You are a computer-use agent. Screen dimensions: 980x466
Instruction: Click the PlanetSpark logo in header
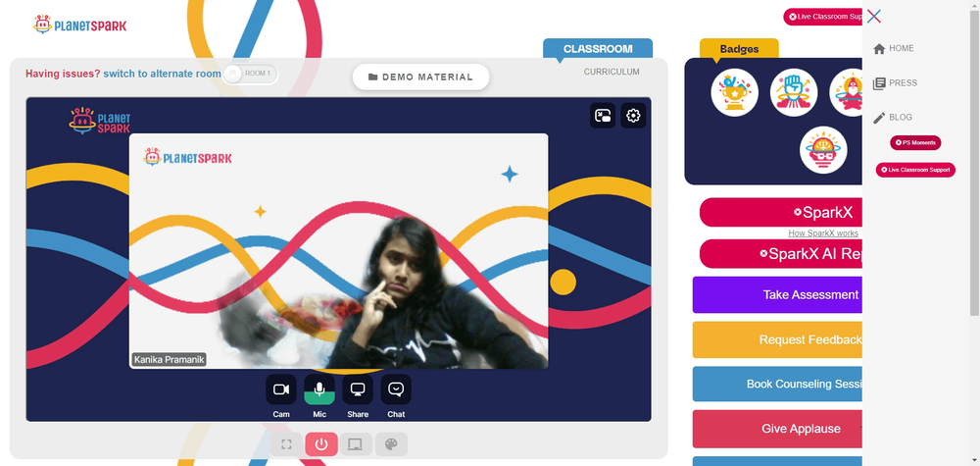(79, 26)
